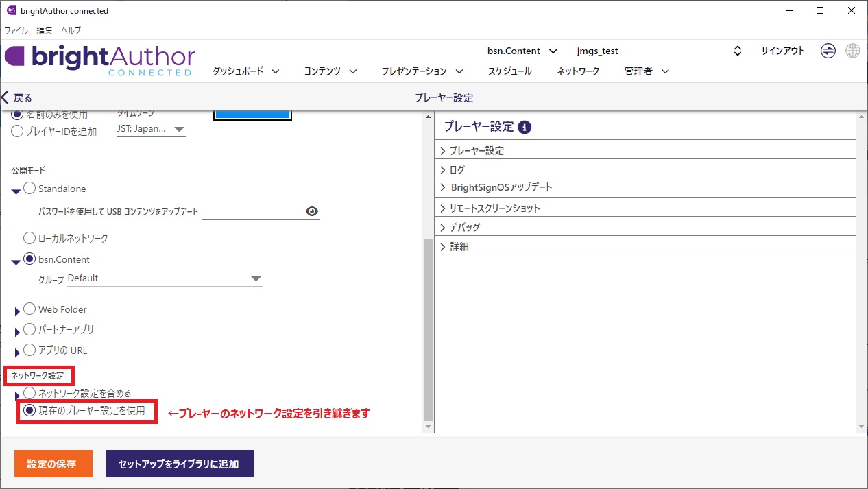Screen dimensions: 868x489
Task: Open the ヘルプ menu
Action: point(71,31)
